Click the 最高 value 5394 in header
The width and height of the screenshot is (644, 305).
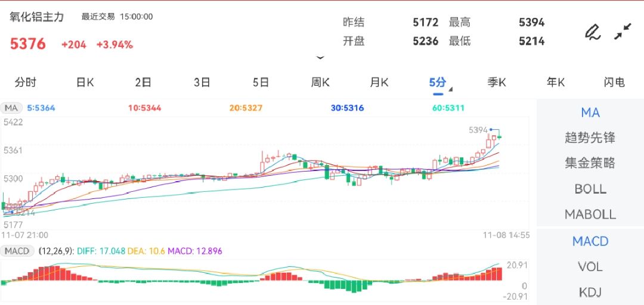pyautogui.click(x=532, y=22)
